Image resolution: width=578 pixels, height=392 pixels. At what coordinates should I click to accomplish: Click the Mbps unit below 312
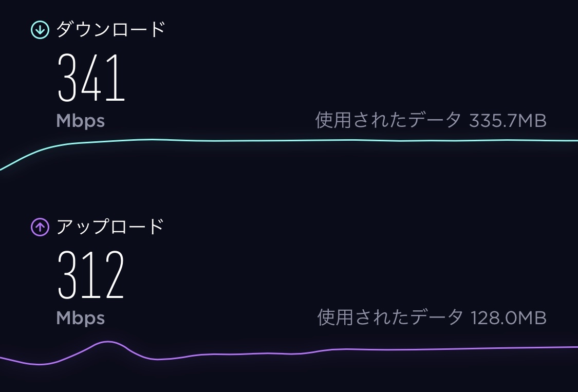tap(80, 318)
